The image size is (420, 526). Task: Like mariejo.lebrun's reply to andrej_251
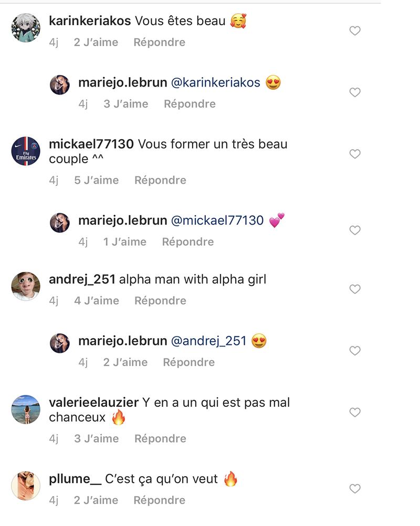point(355,351)
